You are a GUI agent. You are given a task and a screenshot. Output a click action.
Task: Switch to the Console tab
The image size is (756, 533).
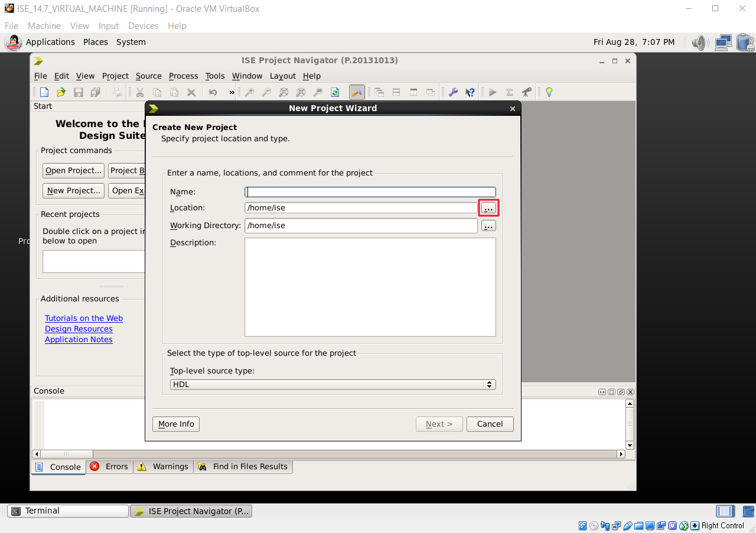point(58,467)
